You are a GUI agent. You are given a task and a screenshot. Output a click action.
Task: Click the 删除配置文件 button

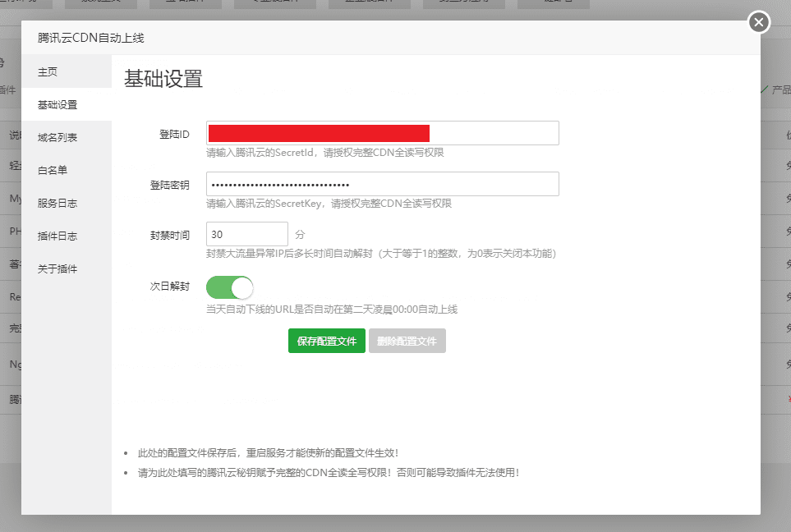click(x=407, y=341)
